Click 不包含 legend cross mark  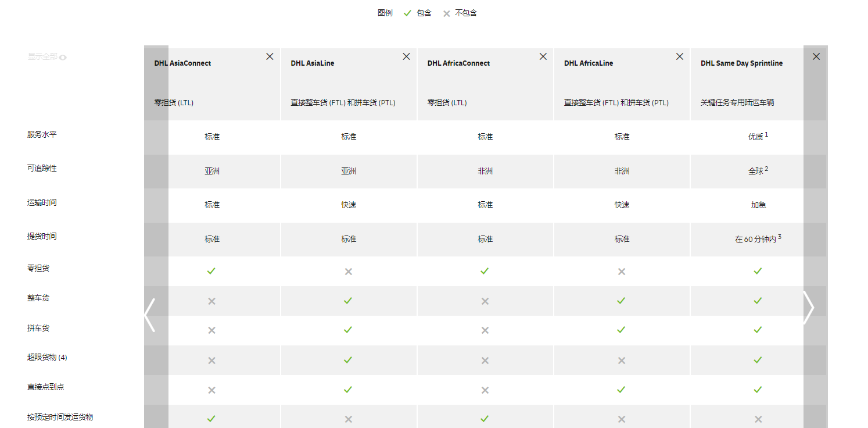click(x=446, y=13)
